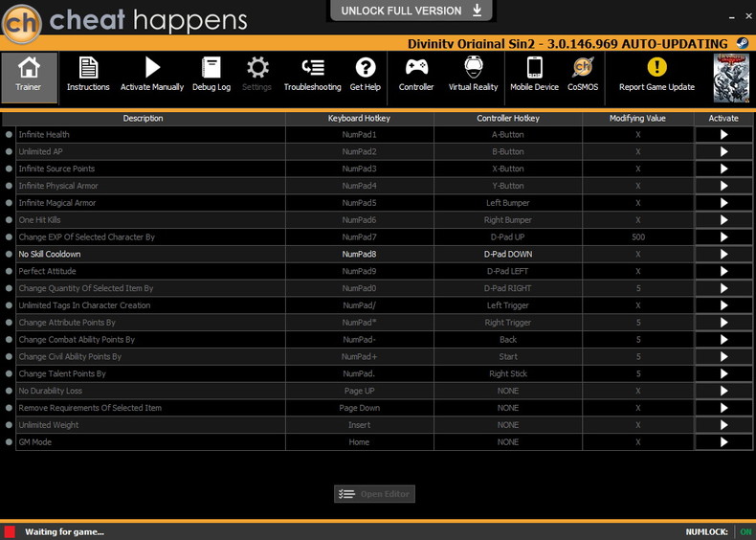Open the Debug Log
The width and height of the screenshot is (756, 540).
point(211,75)
